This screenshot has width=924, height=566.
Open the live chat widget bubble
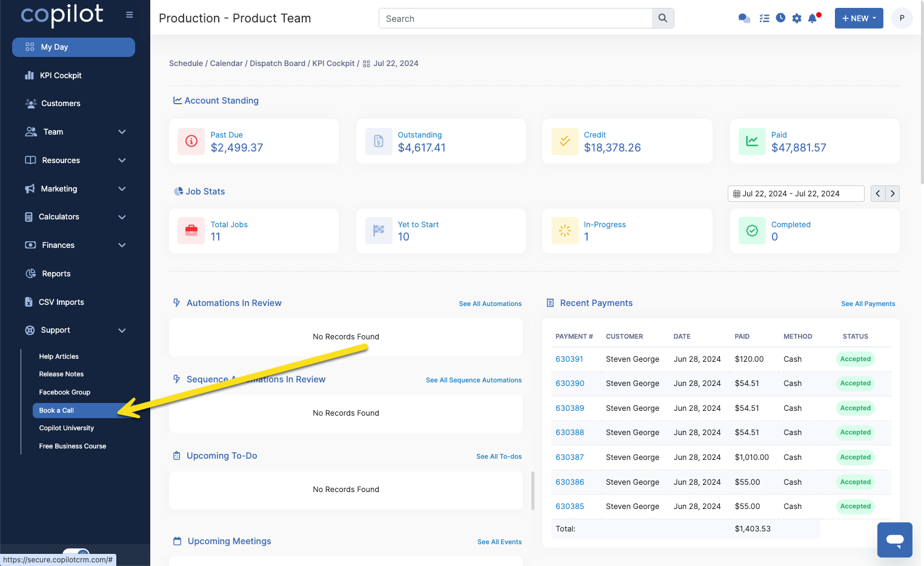click(x=895, y=540)
